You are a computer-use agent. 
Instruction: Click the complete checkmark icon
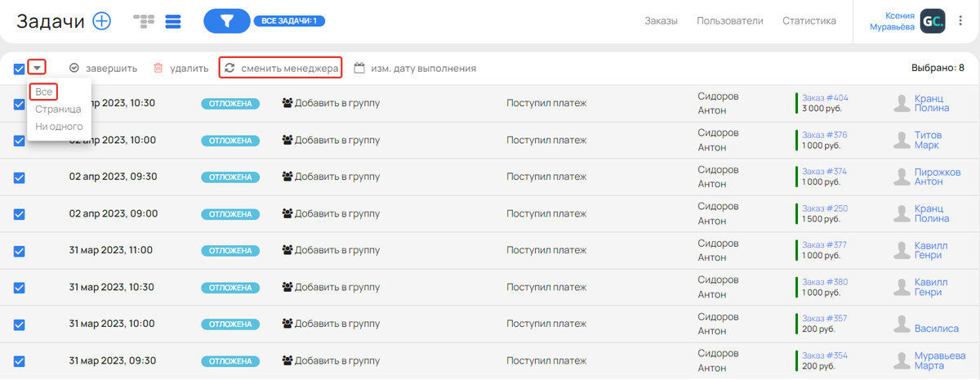(74, 69)
